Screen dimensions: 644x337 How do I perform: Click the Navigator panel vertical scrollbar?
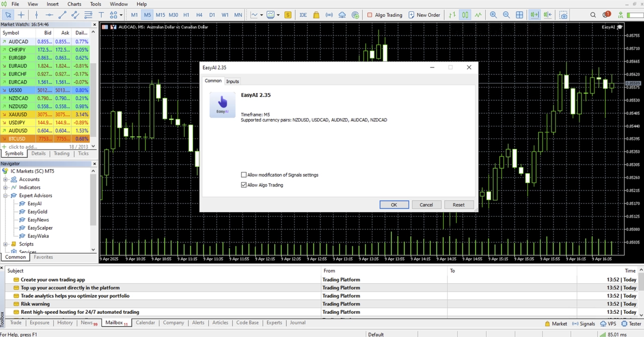[x=93, y=201]
